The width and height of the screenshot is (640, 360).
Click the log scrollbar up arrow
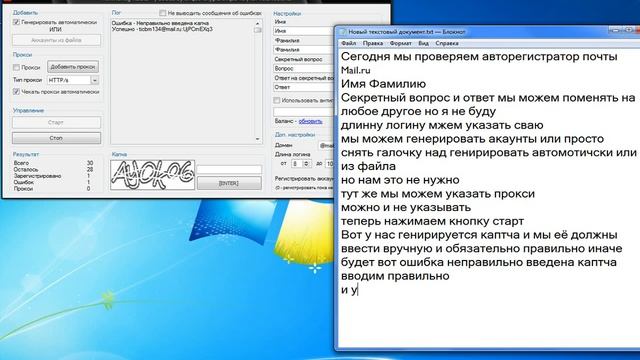pos(258,23)
